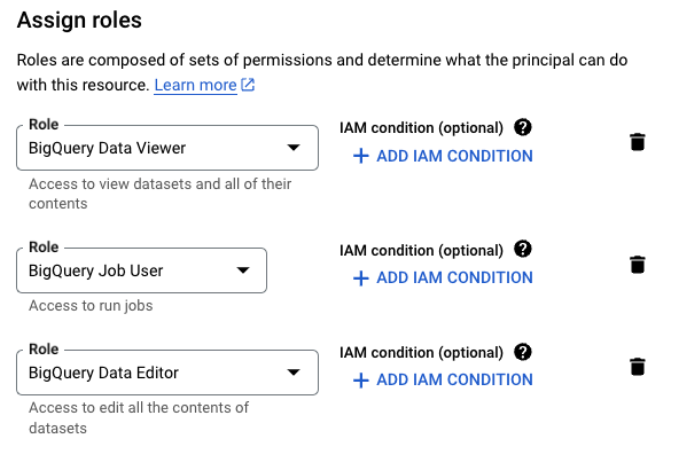The height and width of the screenshot is (450, 673).
Task: Click plus icon beside Data Editor role
Action: (x=361, y=380)
